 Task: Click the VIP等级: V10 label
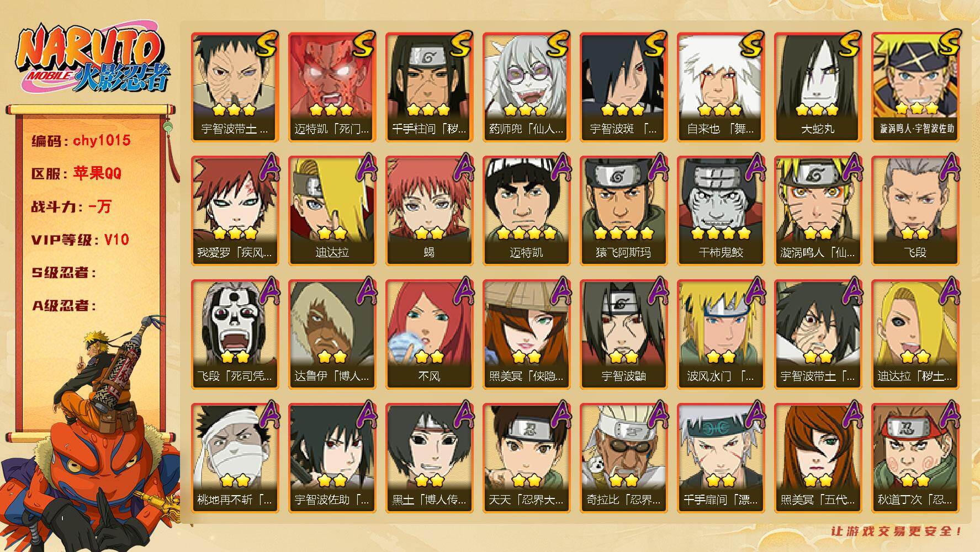[80, 240]
